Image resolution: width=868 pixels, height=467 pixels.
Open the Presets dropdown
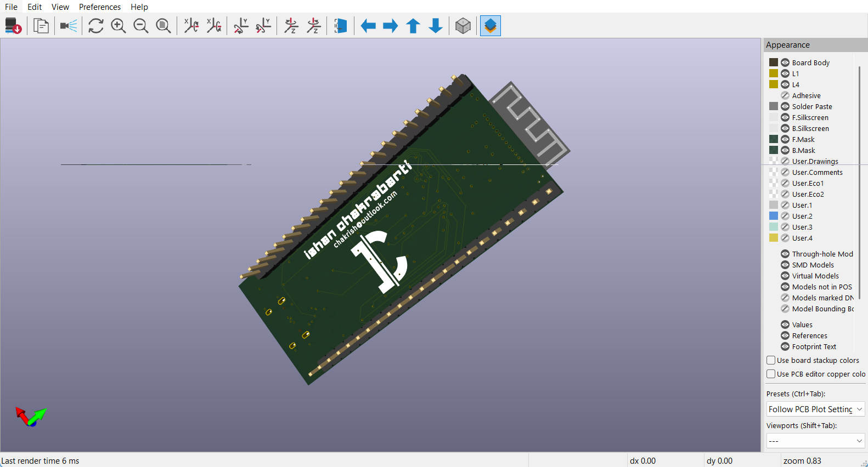815,409
